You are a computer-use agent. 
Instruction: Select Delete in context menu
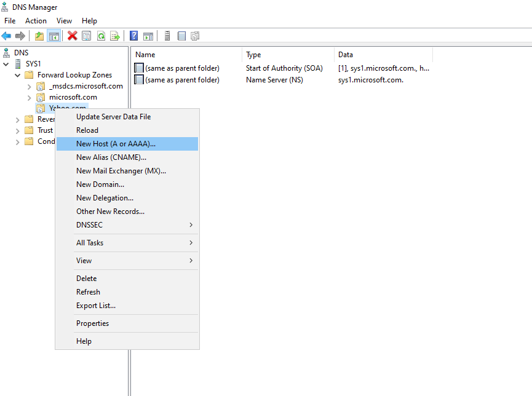point(127,279)
